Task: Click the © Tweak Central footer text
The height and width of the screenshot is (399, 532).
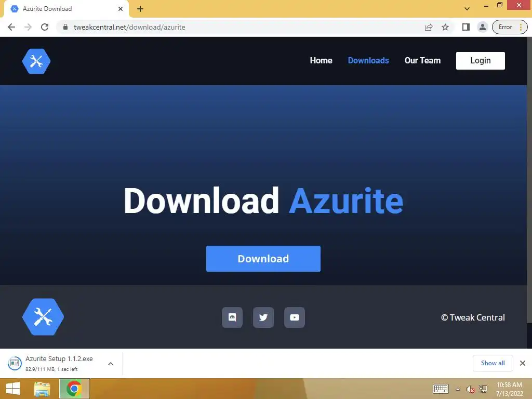Action: [473, 317]
